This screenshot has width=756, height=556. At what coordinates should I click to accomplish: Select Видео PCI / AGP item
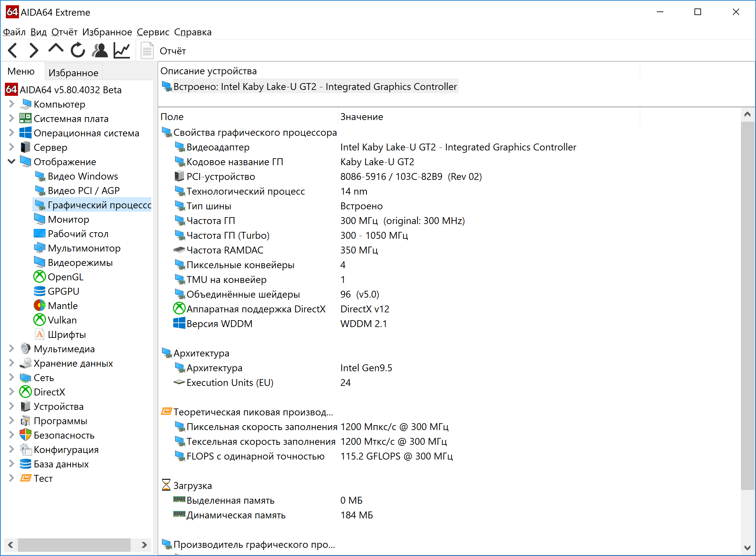77,190
